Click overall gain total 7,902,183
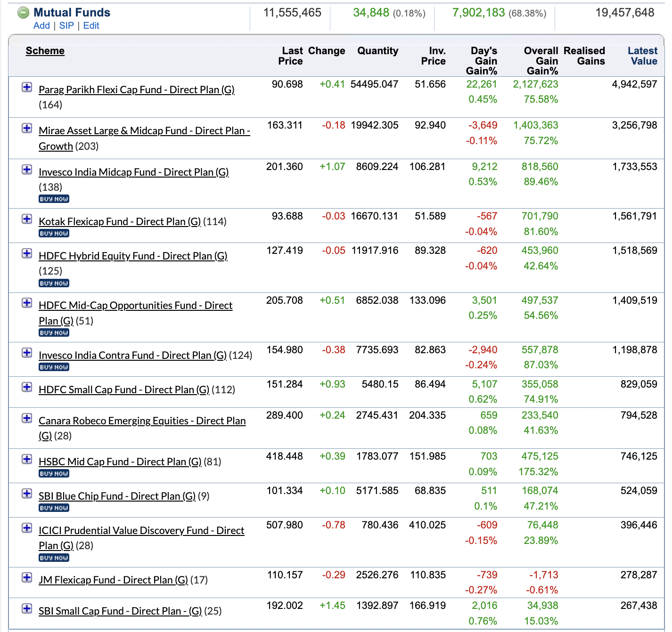Screen dimensions: 672x632 pos(478,13)
